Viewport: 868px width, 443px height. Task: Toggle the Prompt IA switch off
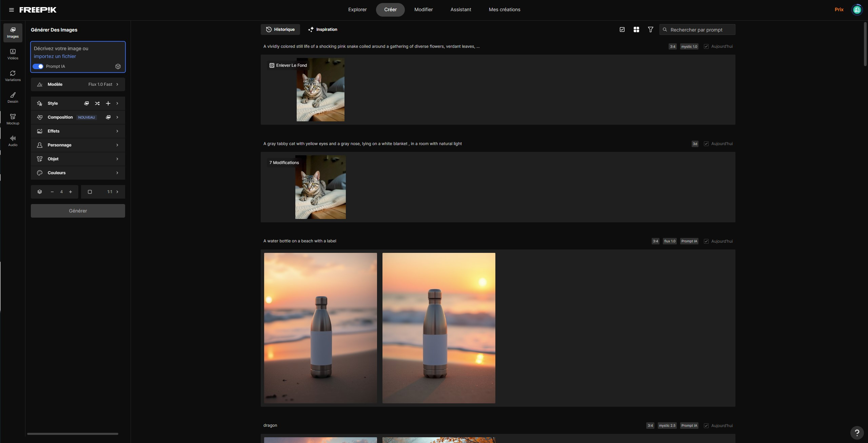38,66
